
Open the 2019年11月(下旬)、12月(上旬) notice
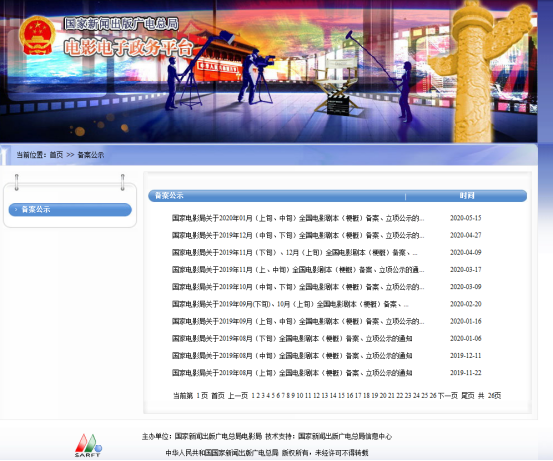point(295,253)
